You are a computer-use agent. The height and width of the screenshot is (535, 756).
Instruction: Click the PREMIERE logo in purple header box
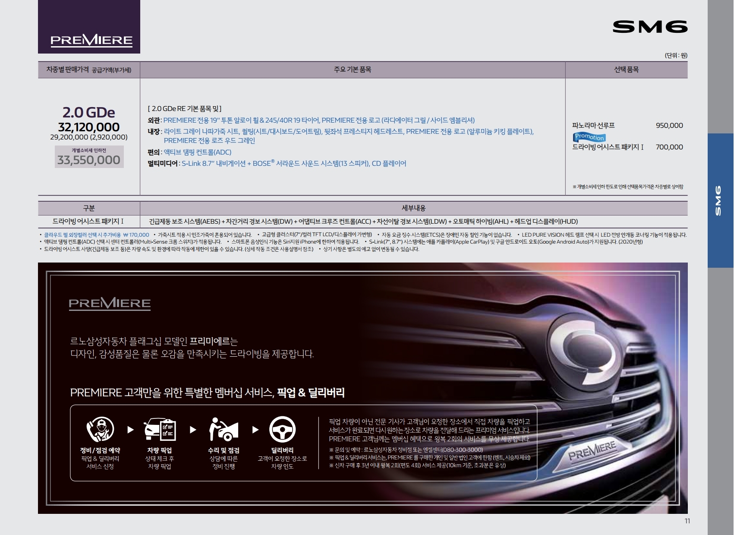point(91,41)
